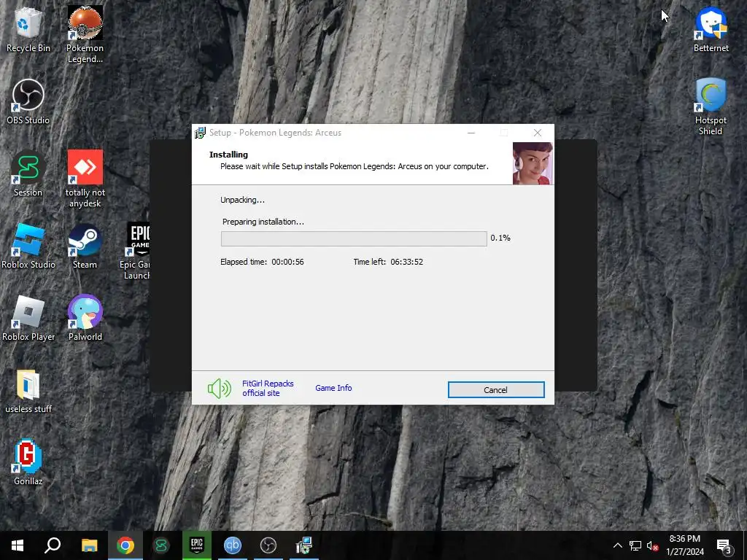Click the Setup window title bar icon
The height and width of the screenshot is (560, 747).
[x=200, y=133]
